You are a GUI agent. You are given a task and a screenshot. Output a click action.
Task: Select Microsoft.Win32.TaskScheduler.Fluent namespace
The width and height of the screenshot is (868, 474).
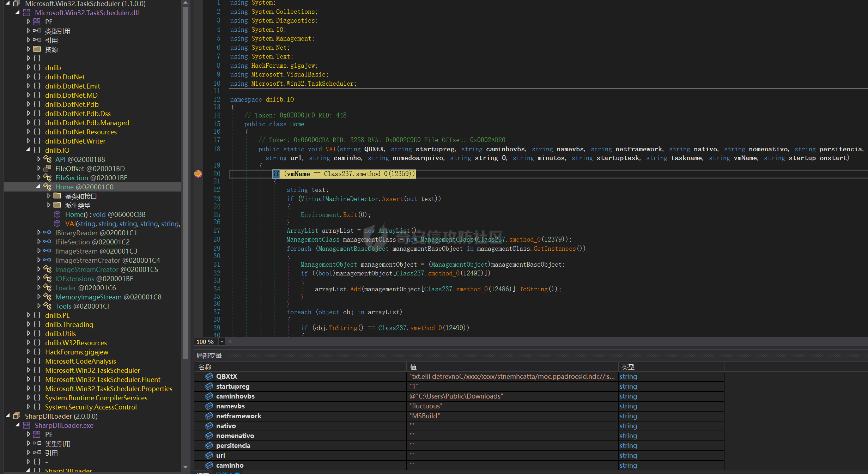pos(103,379)
